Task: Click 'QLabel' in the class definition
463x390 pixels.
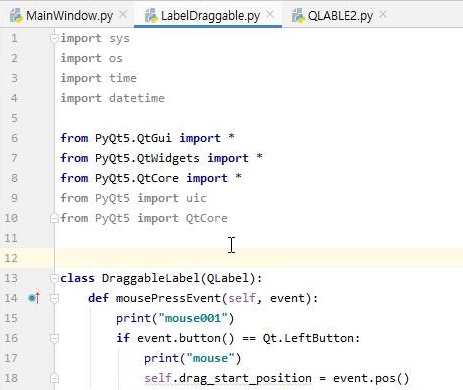Action: point(228,278)
